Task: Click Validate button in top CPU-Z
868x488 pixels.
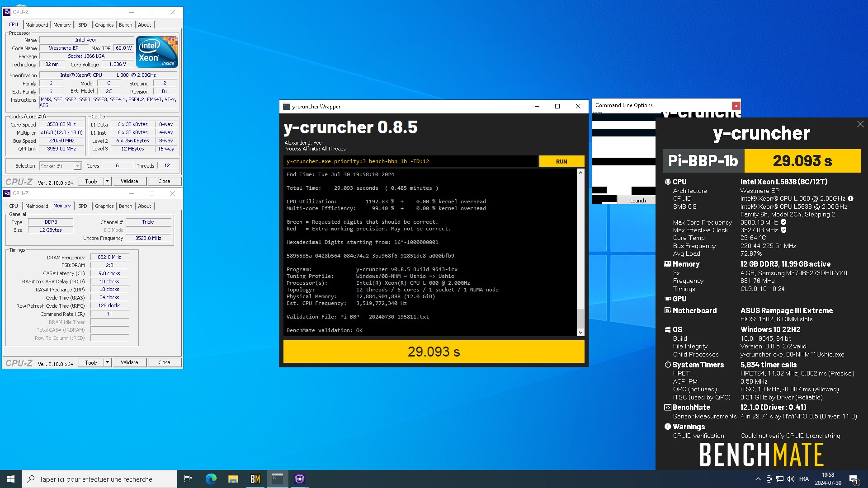Action: 129,181
